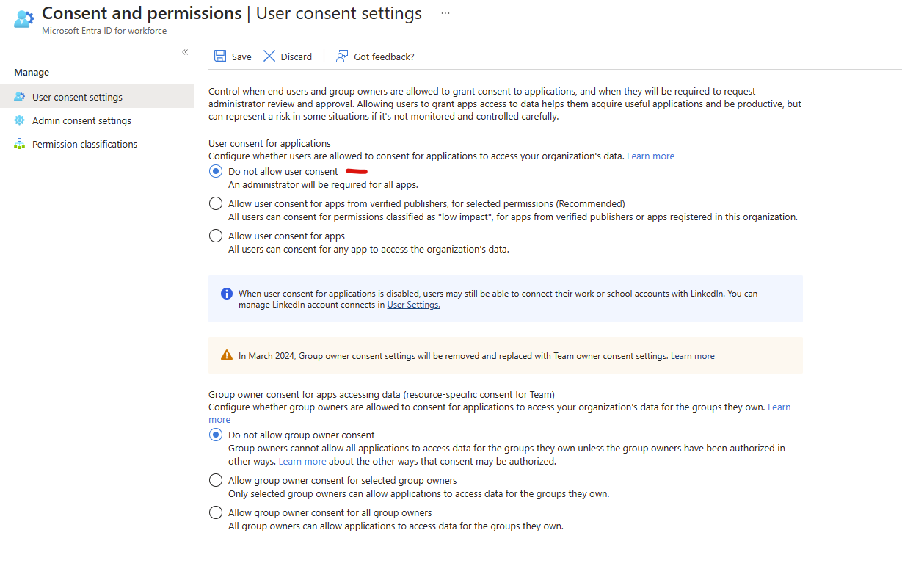
Task: Click the info icon in the LinkedIn notice banner
Action: click(227, 293)
